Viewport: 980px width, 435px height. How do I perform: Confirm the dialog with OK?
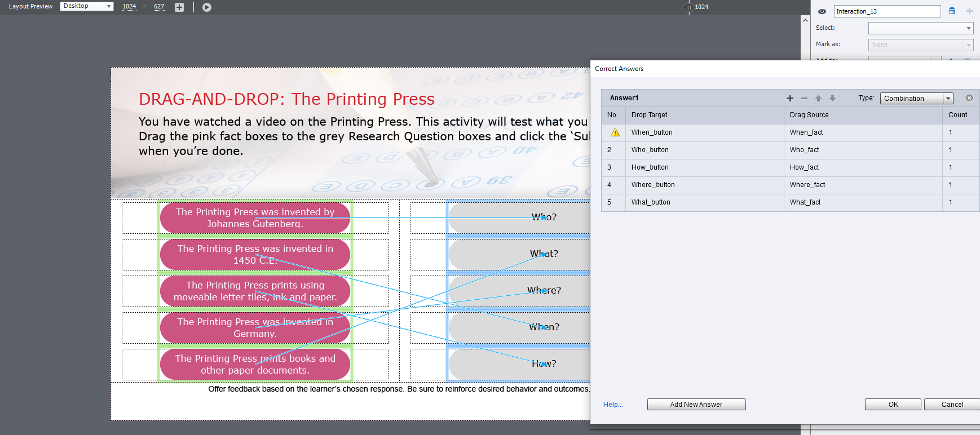pos(893,405)
